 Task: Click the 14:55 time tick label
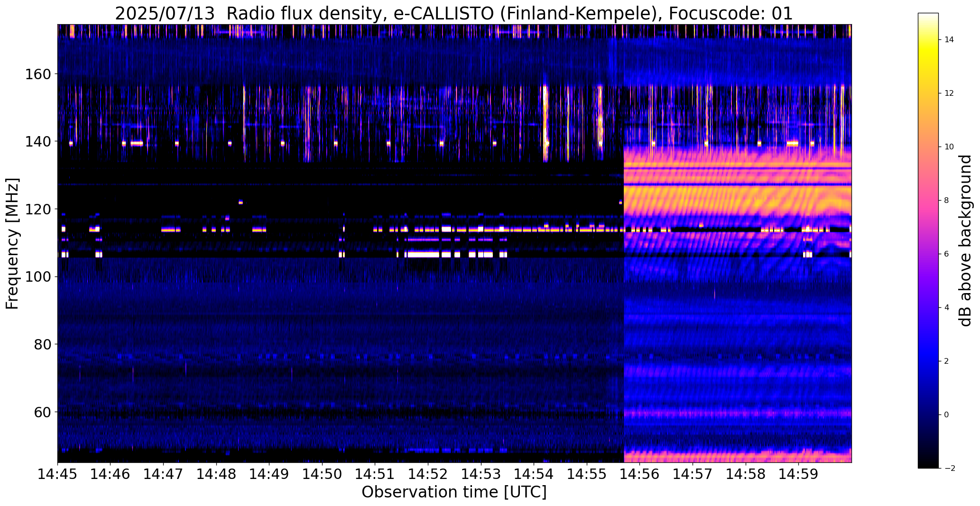[x=587, y=474]
